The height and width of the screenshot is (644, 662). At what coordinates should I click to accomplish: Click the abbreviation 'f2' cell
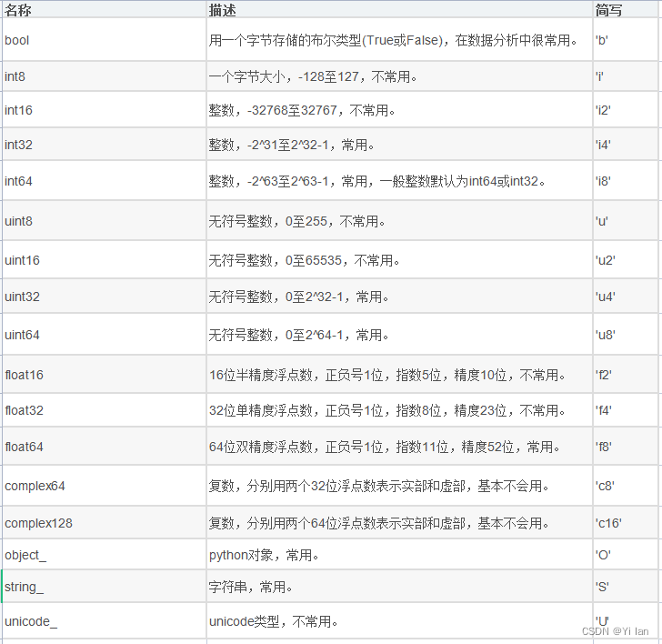626,375
